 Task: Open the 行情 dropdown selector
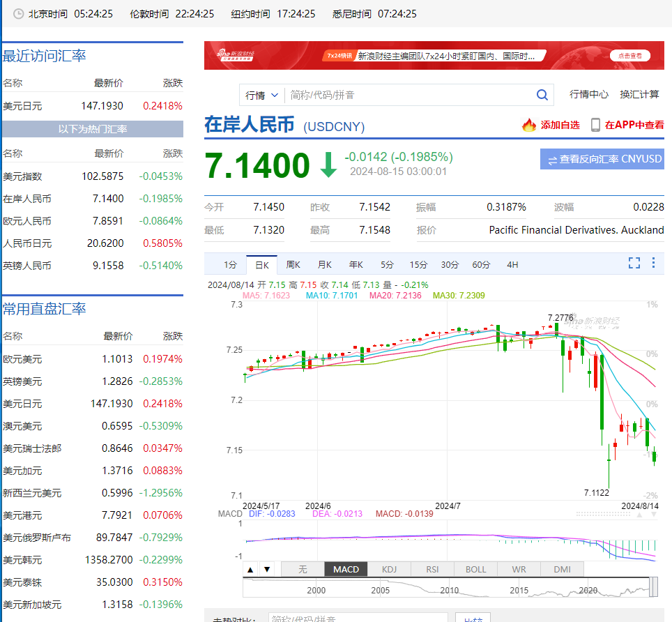pyautogui.click(x=261, y=95)
